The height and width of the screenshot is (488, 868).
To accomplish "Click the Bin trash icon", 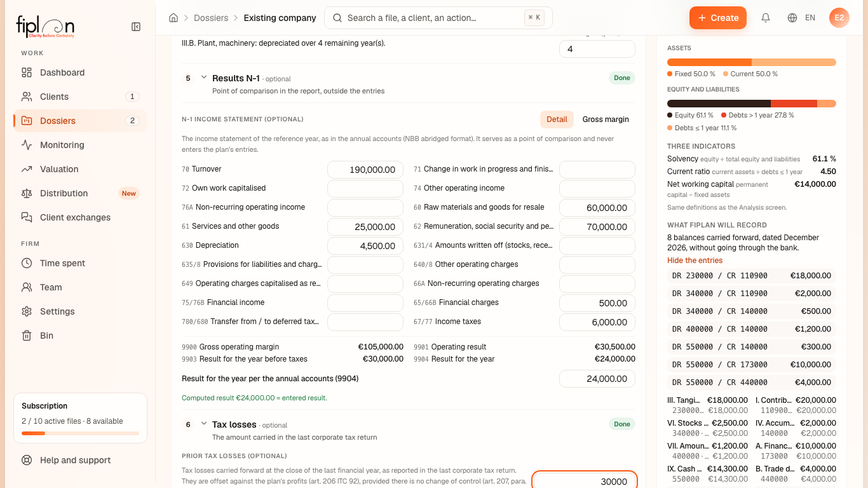I will (27, 335).
